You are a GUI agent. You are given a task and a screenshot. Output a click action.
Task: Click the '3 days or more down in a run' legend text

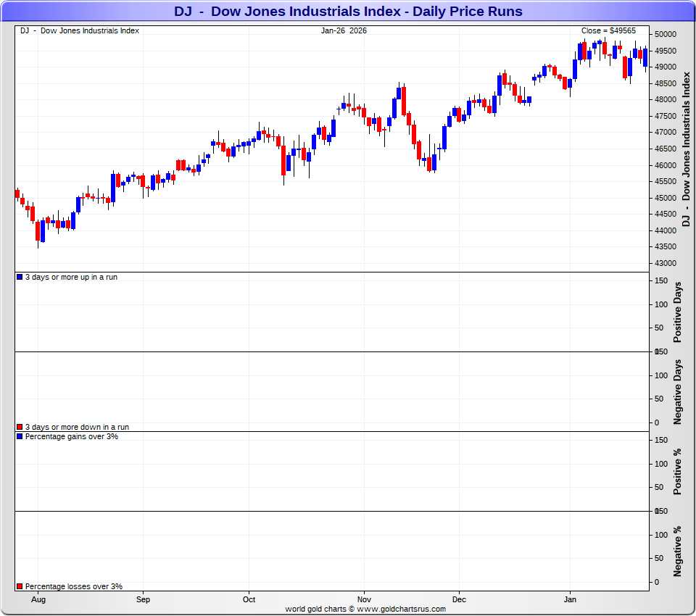77,427
